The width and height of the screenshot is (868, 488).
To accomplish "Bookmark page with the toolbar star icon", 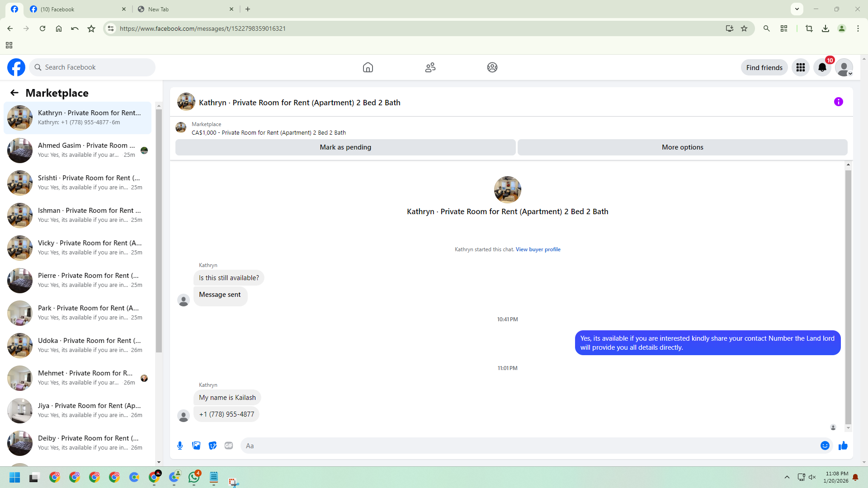I will (x=91, y=28).
